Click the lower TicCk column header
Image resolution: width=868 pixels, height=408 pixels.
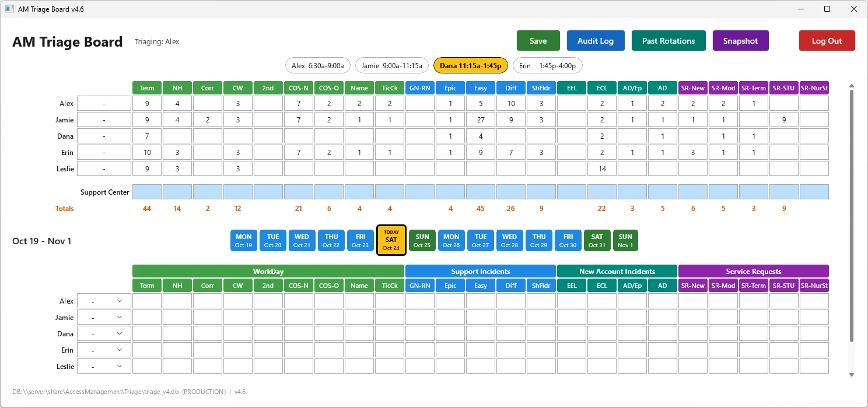pyautogui.click(x=390, y=286)
